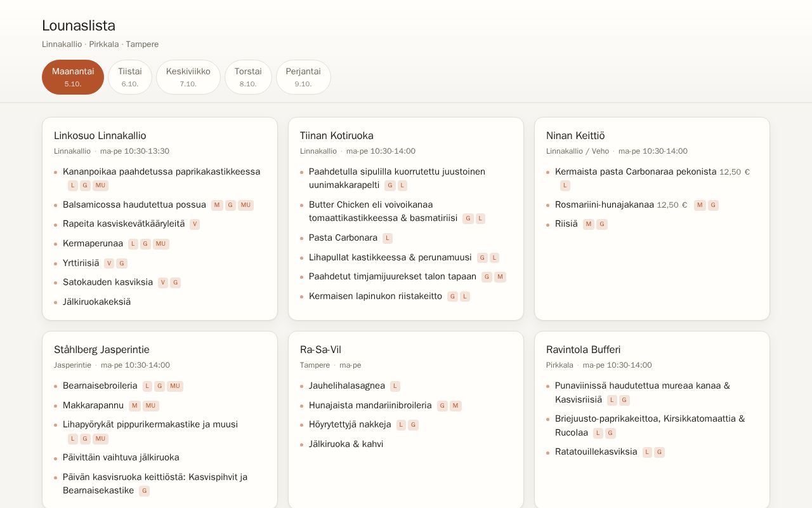This screenshot has height=508, width=812.
Task: Show the Torstai 8.10. menu
Action: click(x=248, y=77)
